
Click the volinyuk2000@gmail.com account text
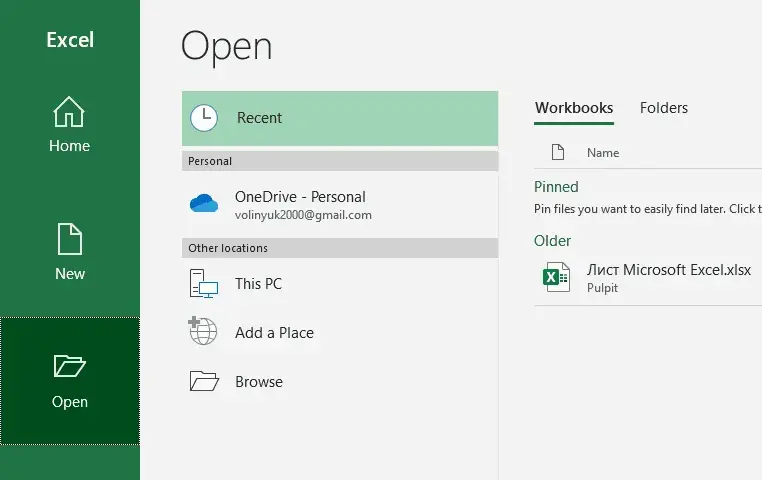click(303, 215)
